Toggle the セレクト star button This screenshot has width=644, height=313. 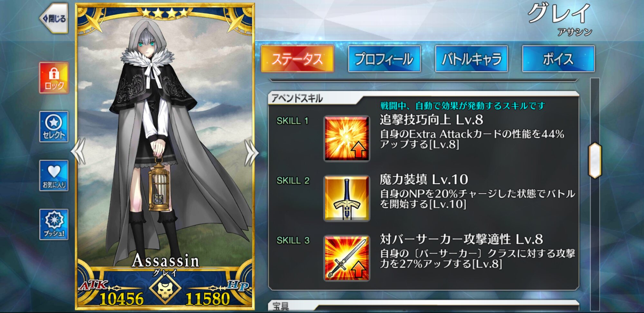click(54, 127)
